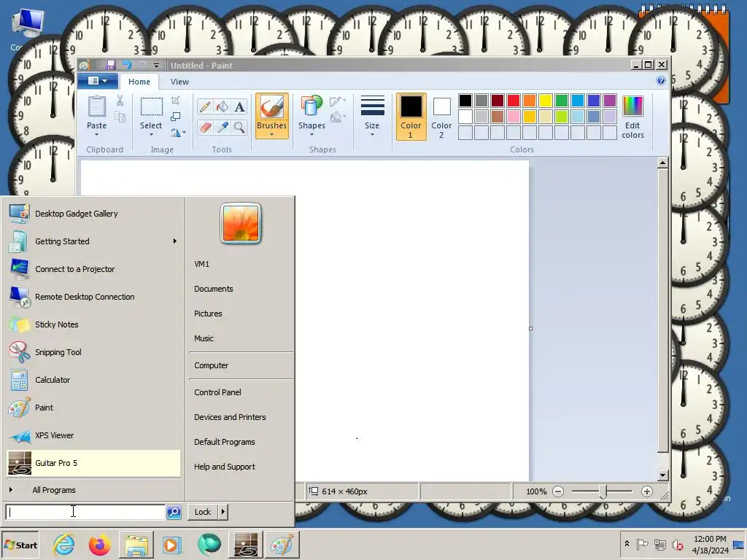Expand the Paste dropdown arrow
The width and height of the screenshot is (747, 560).
tap(97, 135)
